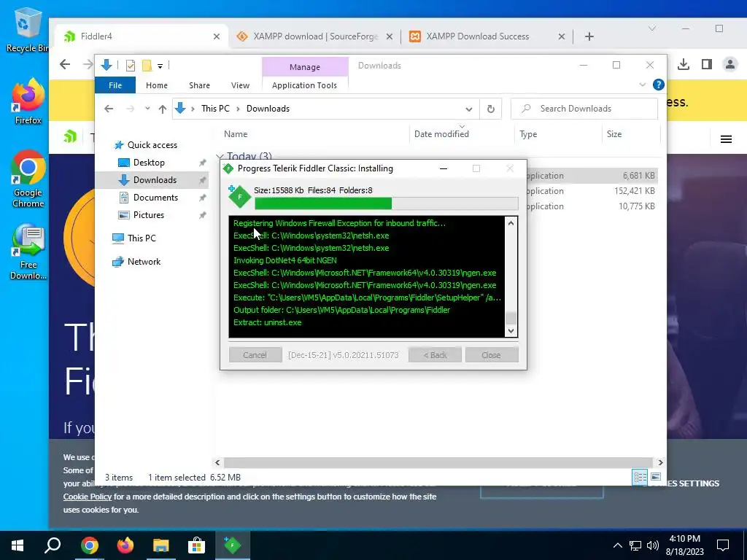Sort files by Date modified column
The height and width of the screenshot is (560, 747).
(x=441, y=134)
